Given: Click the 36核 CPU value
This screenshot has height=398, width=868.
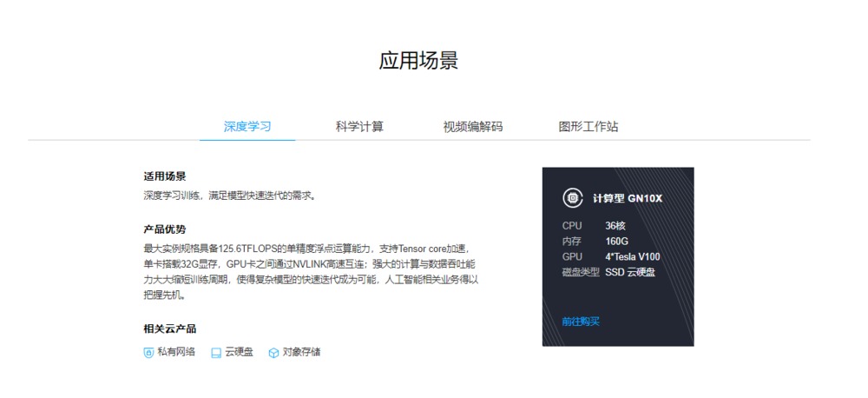Looking at the screenshot, I should pyautogui.click(x=615, y=226).
